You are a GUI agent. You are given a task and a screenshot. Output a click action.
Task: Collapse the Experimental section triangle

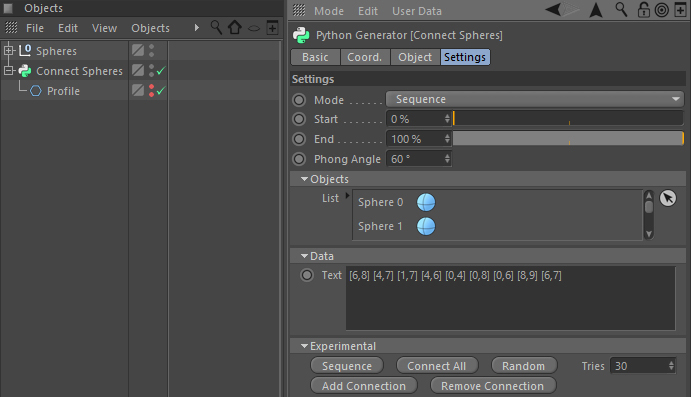[304, 346]
